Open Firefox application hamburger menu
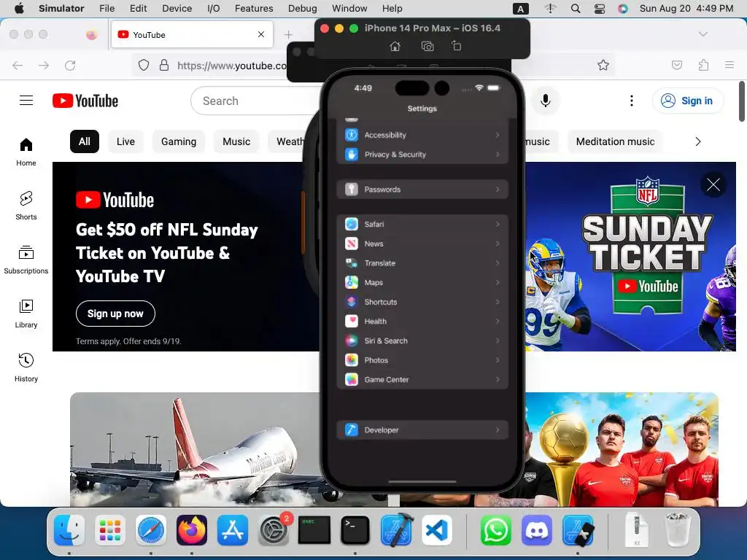 point(729,65)
